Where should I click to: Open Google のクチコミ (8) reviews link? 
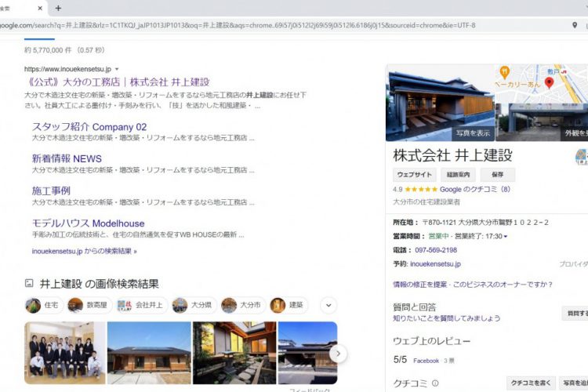tap(475, 189)
